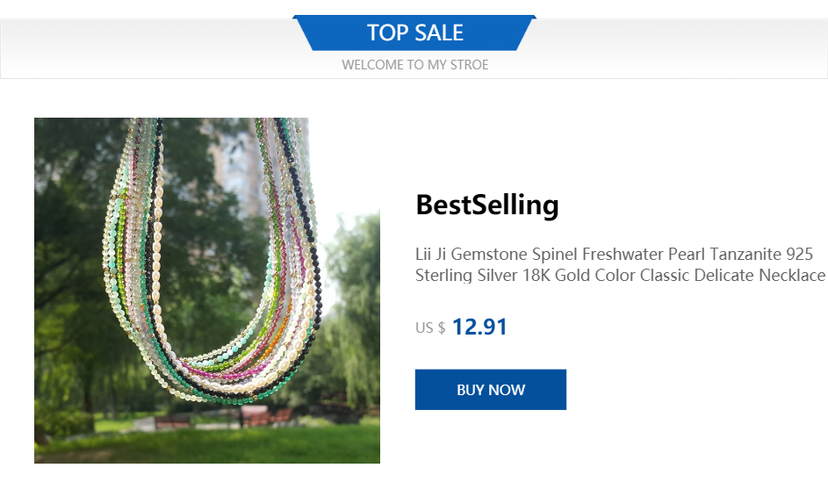Click the BUY NOW button
Viewport: 828px width, 504px height.
pos(490,390)
